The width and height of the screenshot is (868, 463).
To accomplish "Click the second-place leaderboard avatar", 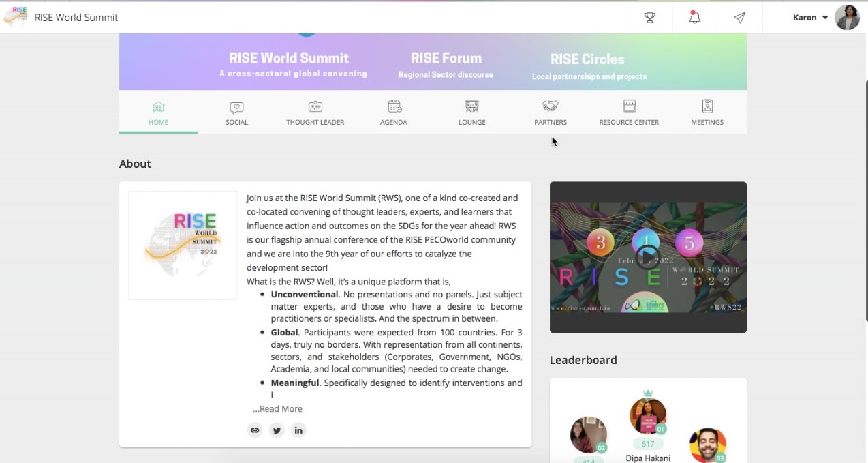I will (x=588, y=435).
